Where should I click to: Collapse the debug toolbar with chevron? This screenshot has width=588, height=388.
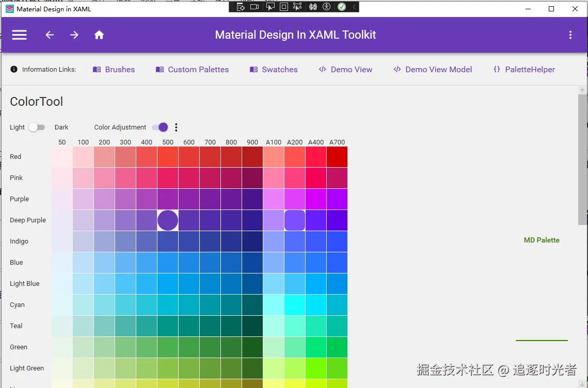tap(354, 7)
